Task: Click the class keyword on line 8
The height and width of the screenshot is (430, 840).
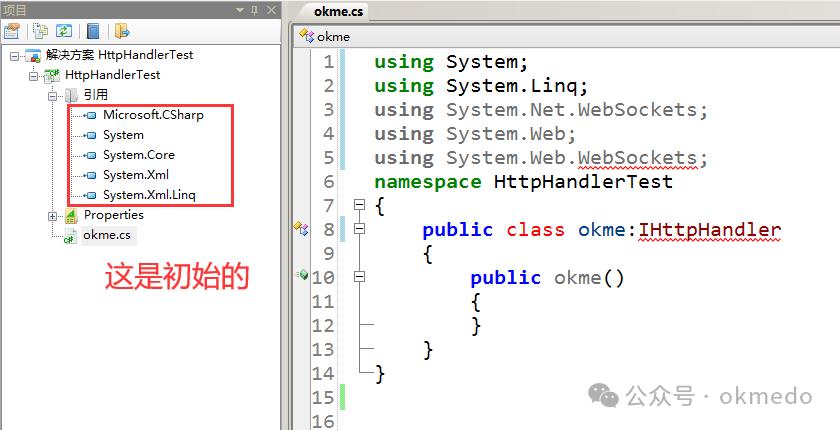Action: point(535,230)
